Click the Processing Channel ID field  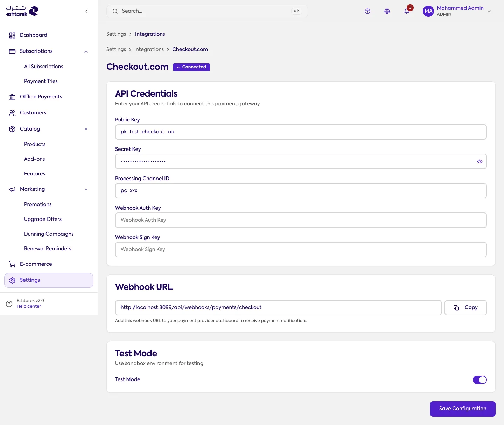pyautogui.click(x=301, y=191)
